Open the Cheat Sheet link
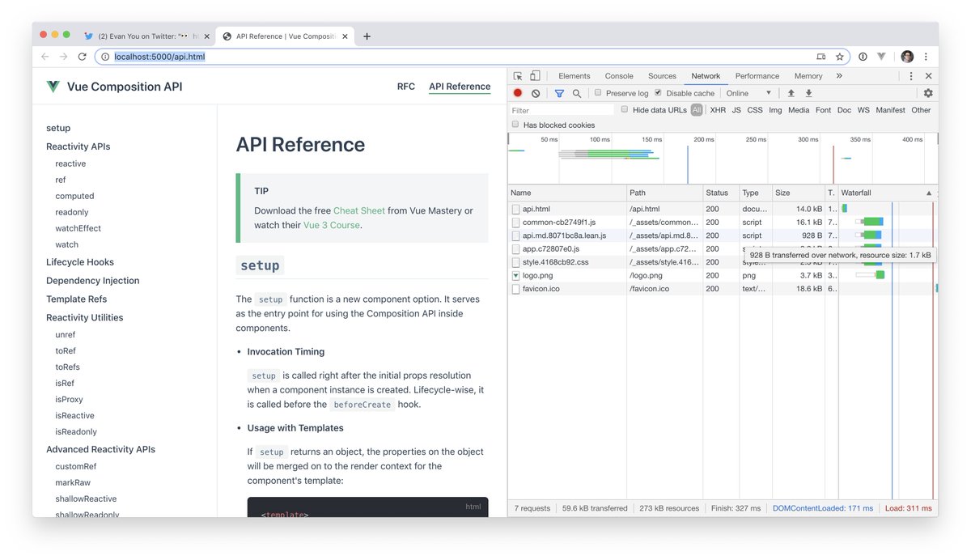The width and height of the screenshot is (971, 560). point(359,210)
